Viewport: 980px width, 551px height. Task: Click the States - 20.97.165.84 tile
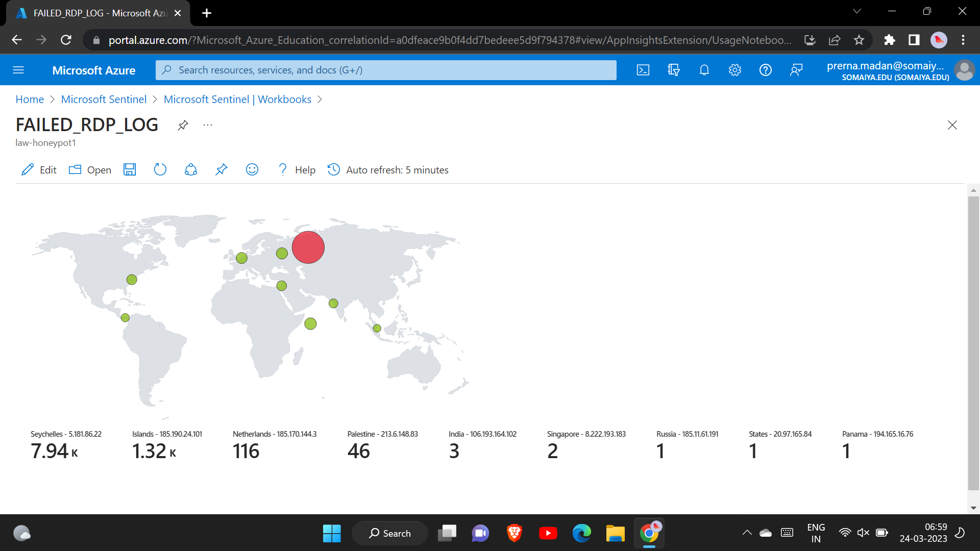pos(780,446)
